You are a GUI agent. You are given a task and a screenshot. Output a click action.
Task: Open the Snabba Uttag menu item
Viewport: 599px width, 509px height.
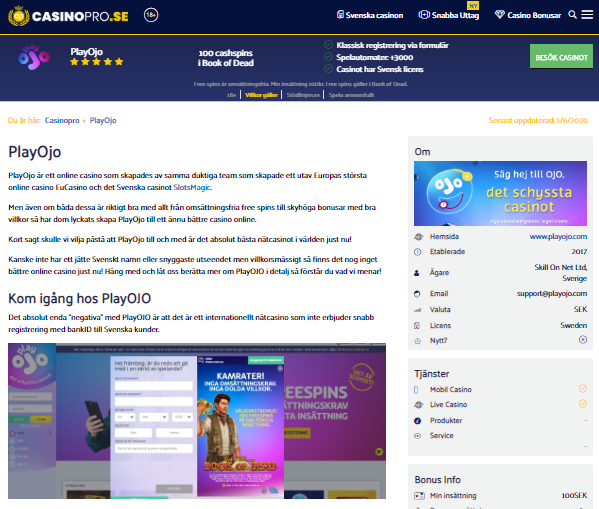point(448,15)
